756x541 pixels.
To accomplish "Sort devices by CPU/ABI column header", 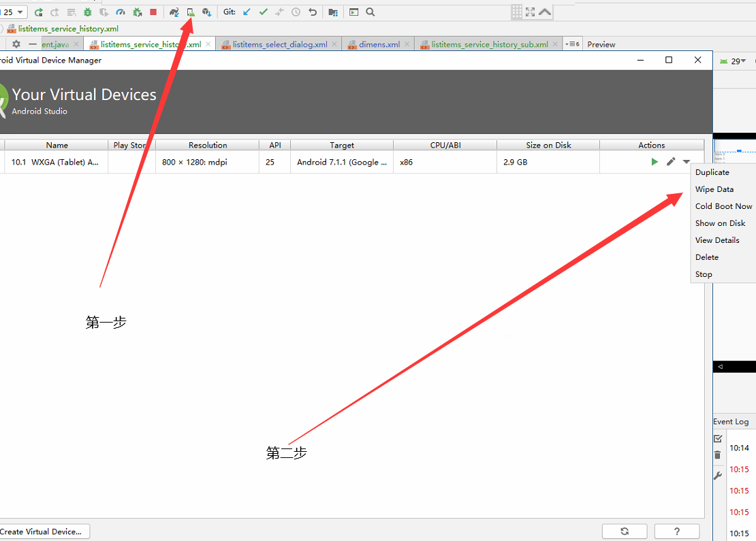I will pos(445,145).
